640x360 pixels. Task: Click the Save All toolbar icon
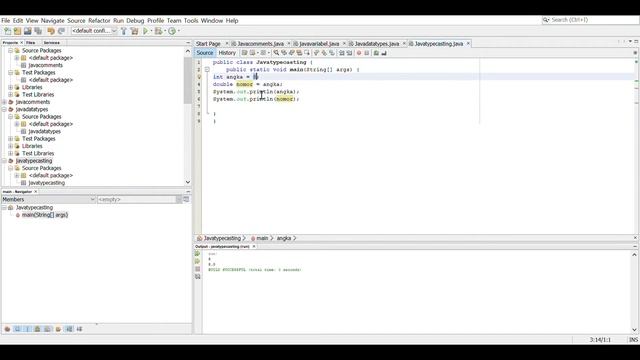coord(38,31)
